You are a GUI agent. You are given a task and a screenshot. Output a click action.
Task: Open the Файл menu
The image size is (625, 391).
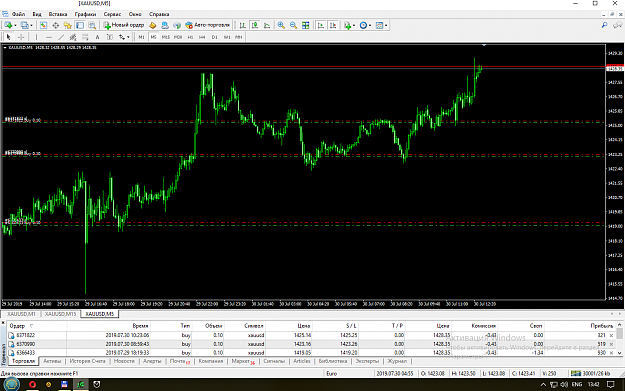pyautogui.click(x=18, y=14)
